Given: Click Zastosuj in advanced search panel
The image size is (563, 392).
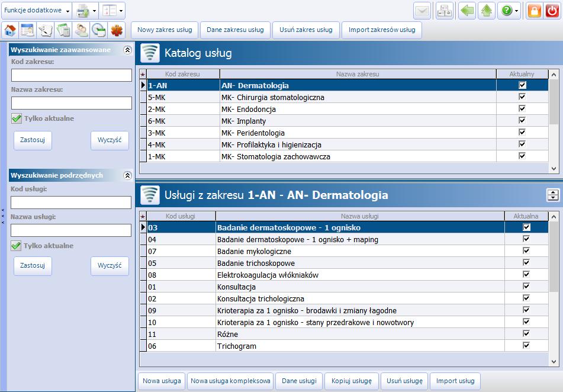Looking at the screenshot, I should (x=33, y=140).
